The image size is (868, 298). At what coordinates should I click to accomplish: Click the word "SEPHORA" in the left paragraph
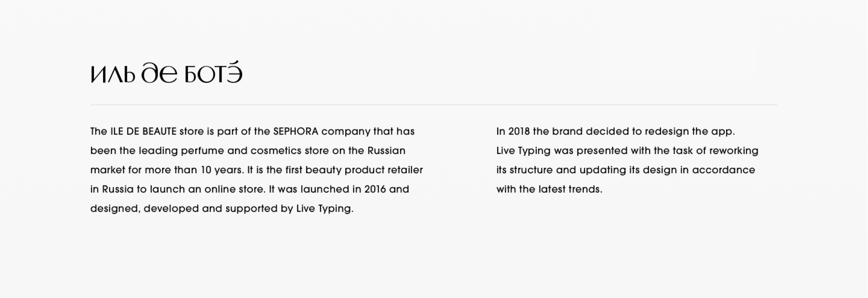[296, 132]
